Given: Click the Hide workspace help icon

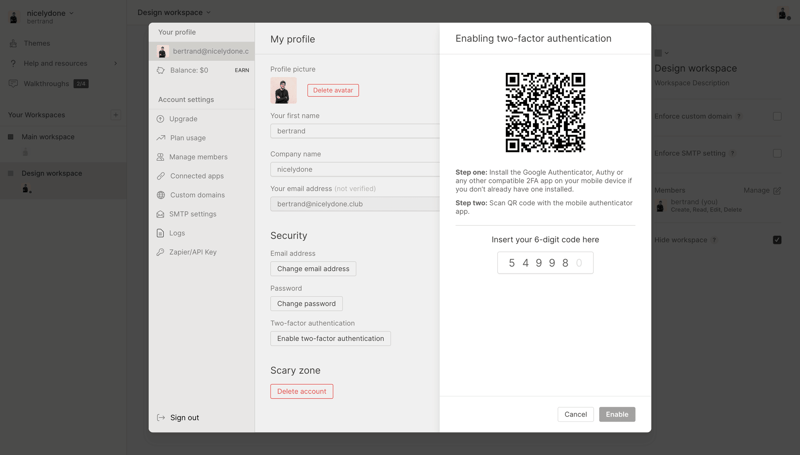Looking at the screenshot, I should pos(714,240).
